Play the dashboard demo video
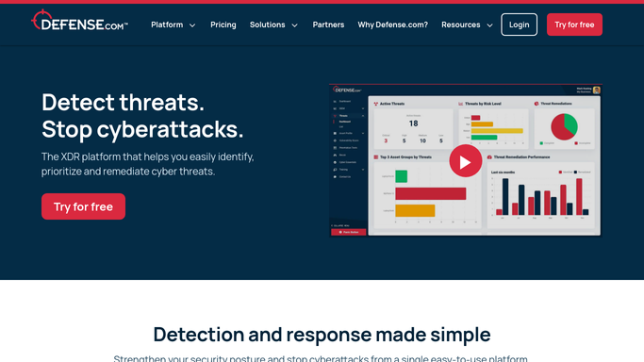Image resolution: width=644 pixels, height=362 pixels. click(x=466, y=161)
